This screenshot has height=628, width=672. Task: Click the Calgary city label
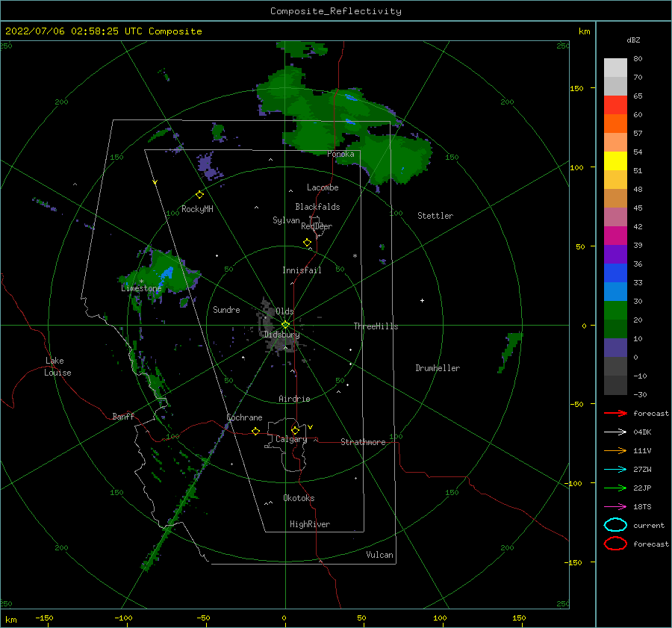291,439
